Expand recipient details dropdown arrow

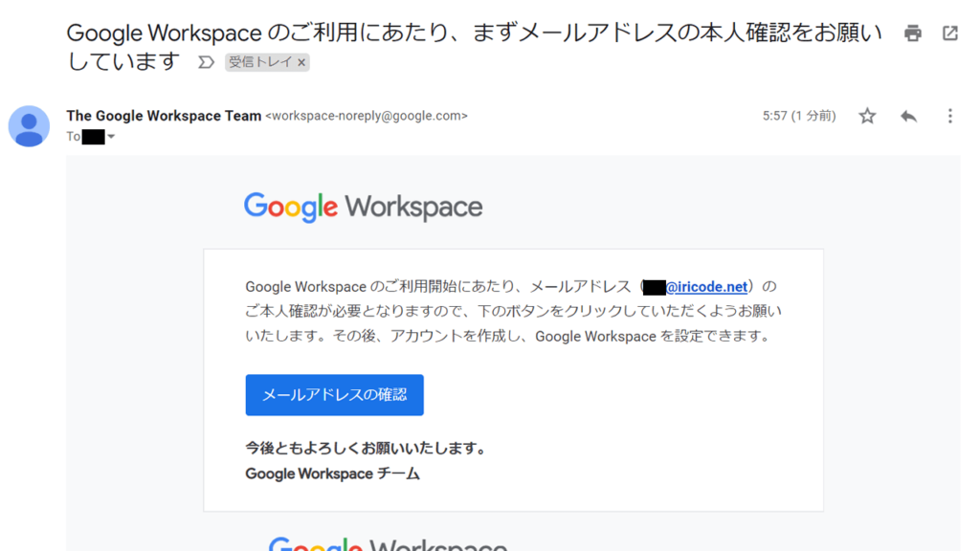coord(111,137)
